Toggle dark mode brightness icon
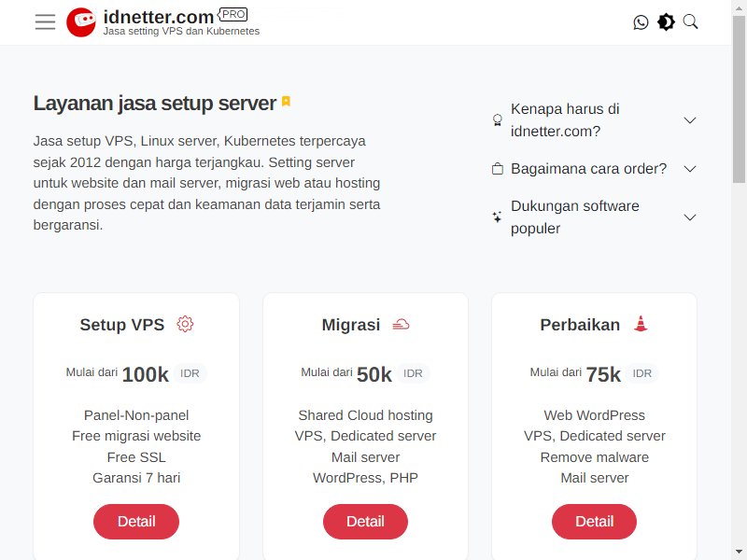The width and height of the screenshot is (747, 560). point(666,21)
